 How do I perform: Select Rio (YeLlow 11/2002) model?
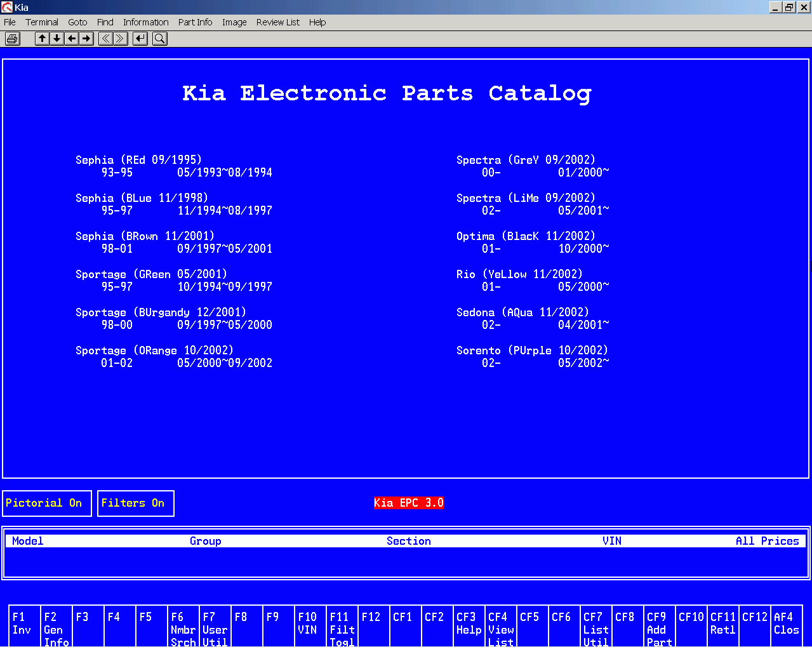(519, 274)
